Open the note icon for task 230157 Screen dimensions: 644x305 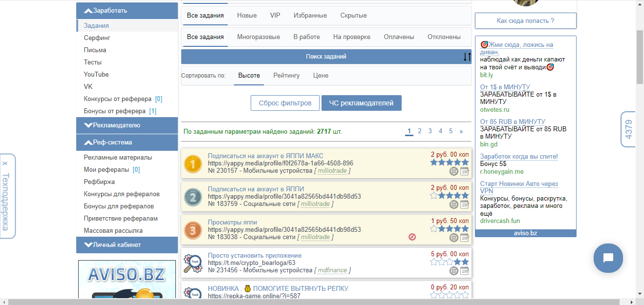click(x=464, y=171)
